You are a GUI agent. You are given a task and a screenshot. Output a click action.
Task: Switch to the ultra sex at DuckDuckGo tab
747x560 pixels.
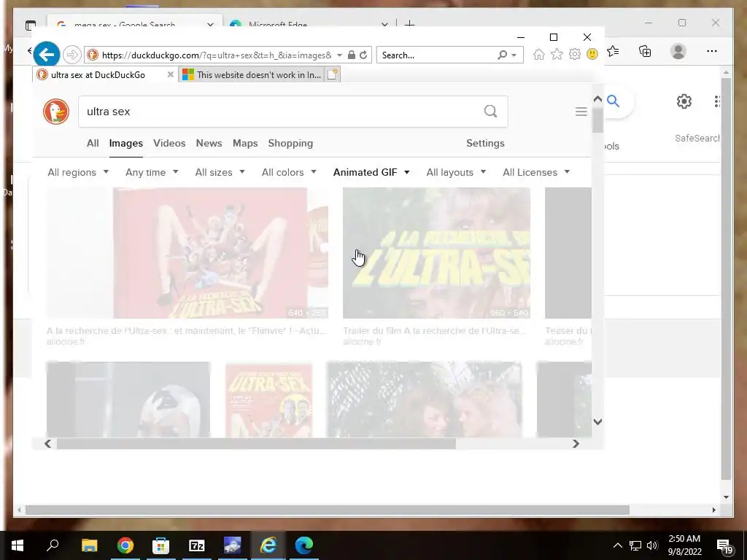(98, 75)
